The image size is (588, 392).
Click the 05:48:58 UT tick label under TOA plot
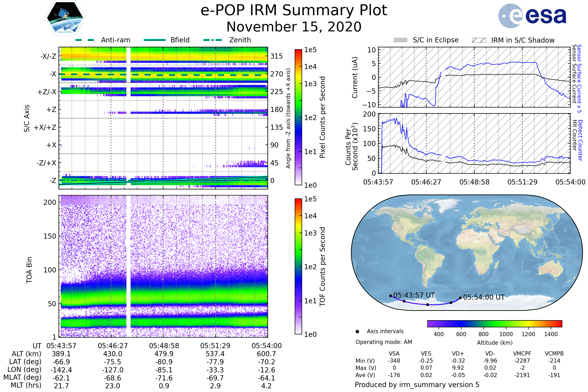tap(164, 346)
